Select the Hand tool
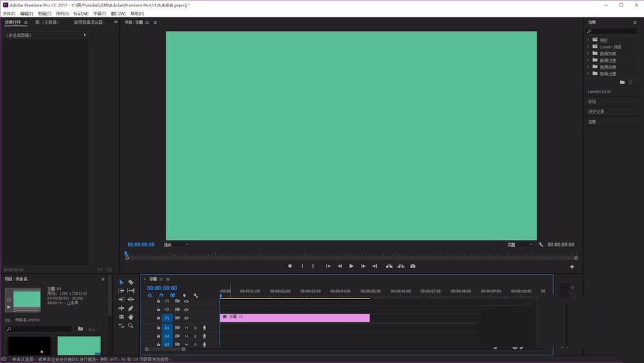This screenshot has width=644, height=363. [x=131, y=317]
